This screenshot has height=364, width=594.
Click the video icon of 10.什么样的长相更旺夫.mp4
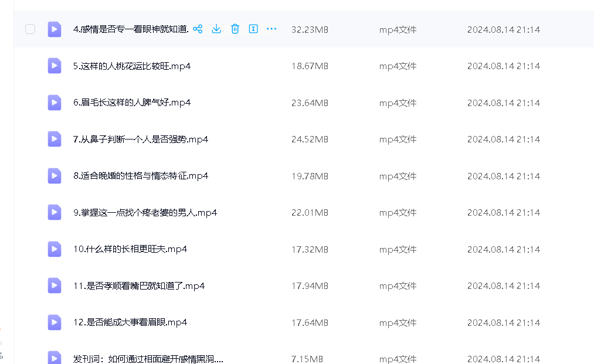pos(55,249)
